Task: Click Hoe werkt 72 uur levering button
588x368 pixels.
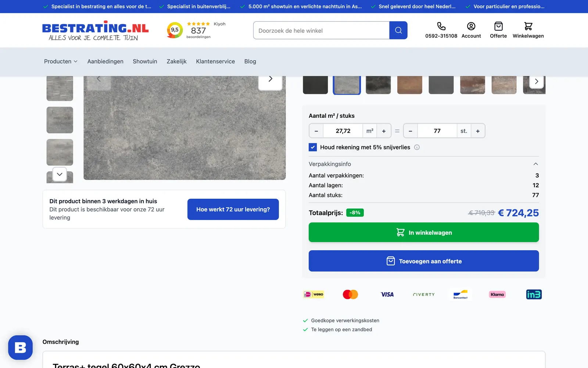Action: 233,209
